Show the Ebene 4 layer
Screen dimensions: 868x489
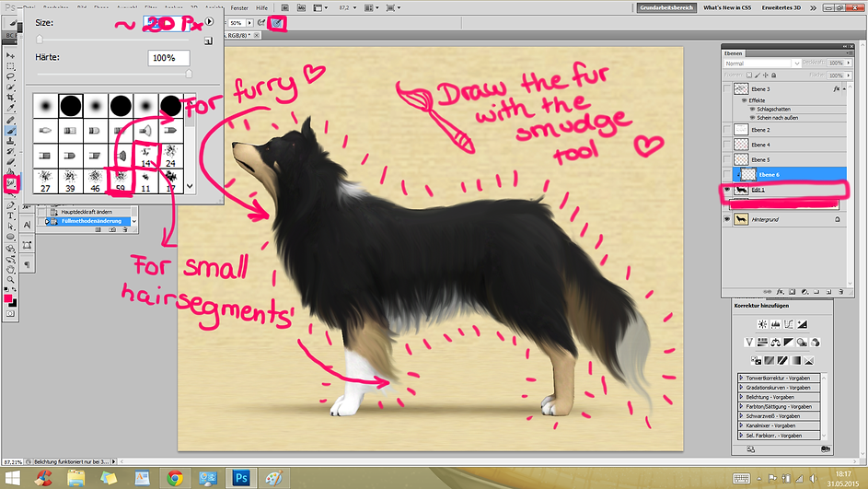(727, 145)
